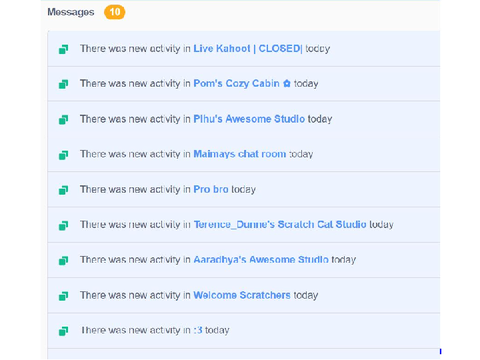Click studio icon beside the :3 message
Viewport: 480px width, 360px height.
point(63,331)
